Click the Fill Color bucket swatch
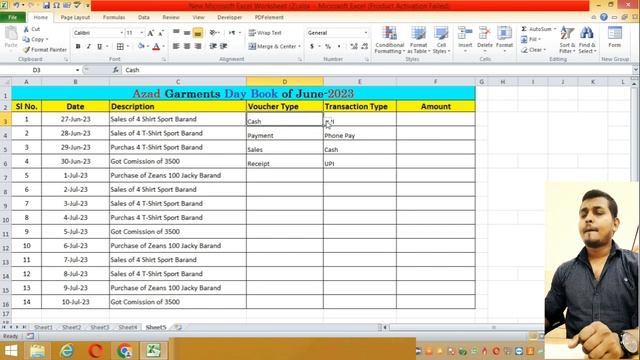 (141, 46)
